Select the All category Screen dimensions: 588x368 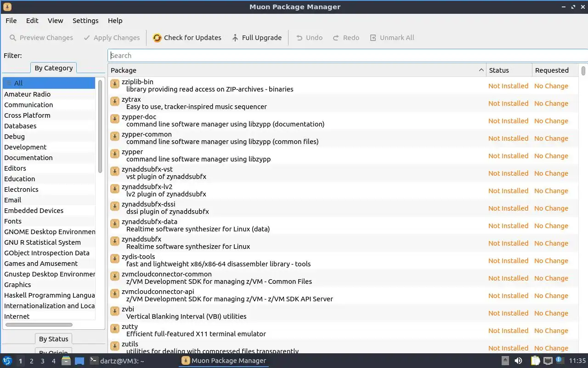coord(49,83)
